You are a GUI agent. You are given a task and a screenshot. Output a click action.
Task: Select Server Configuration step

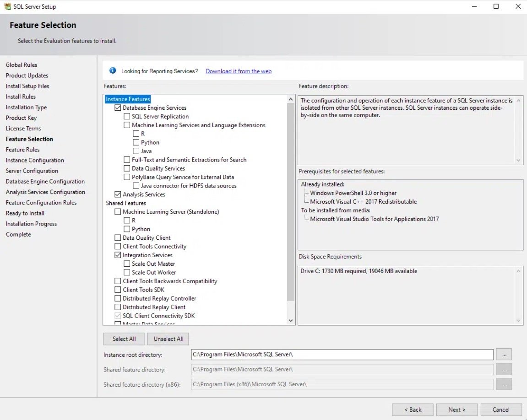pos(32,171)
